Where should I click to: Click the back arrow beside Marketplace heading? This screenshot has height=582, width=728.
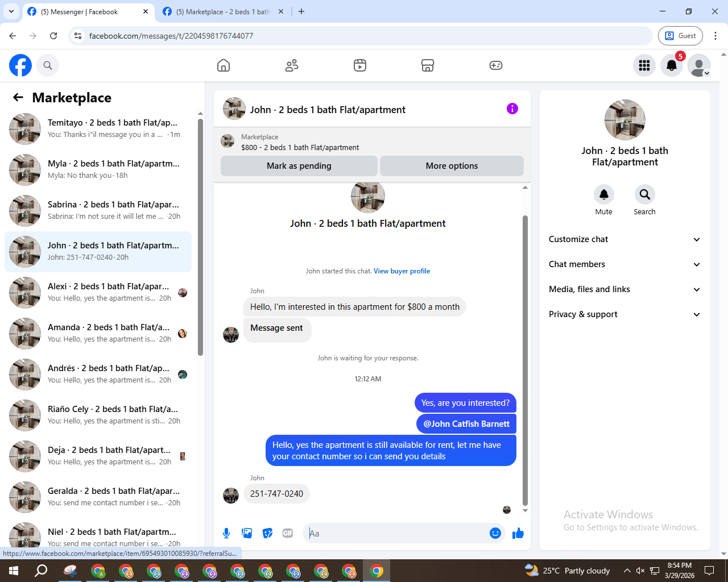pyautogui.click(x=18, y=97)
